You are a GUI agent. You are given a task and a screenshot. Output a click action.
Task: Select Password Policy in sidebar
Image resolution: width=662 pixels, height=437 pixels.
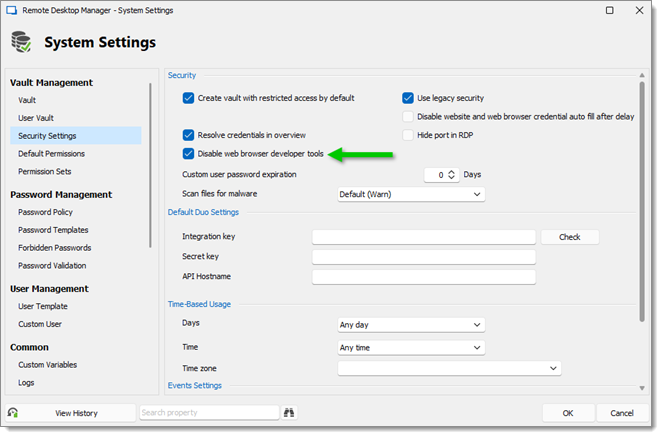click(45, 212)
